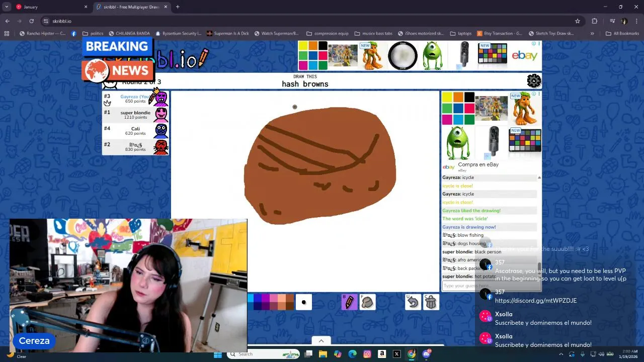Open Chrome media controls icon
Screen dimensions: 644x362
(x=612, y=21)
